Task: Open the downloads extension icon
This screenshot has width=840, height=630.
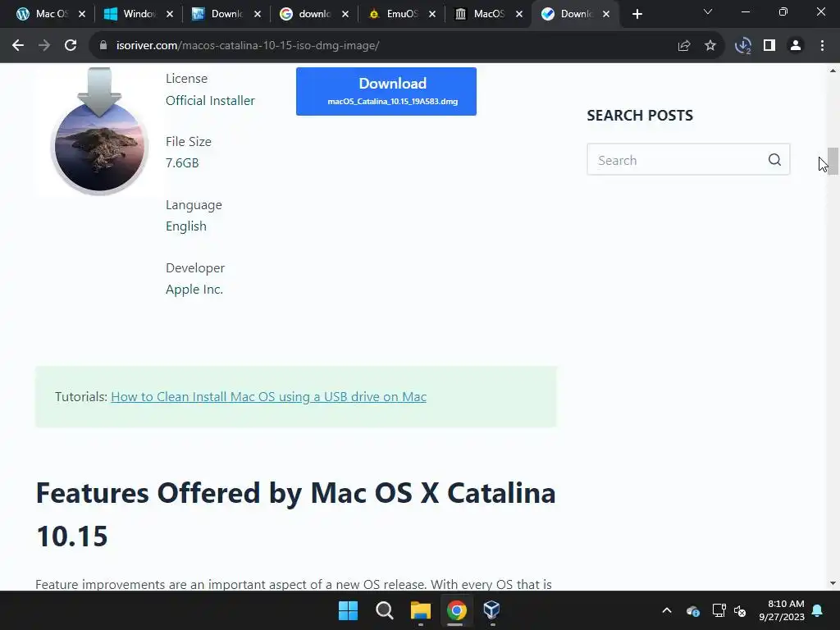Action: pyautogui.click(x=743, y=46)
